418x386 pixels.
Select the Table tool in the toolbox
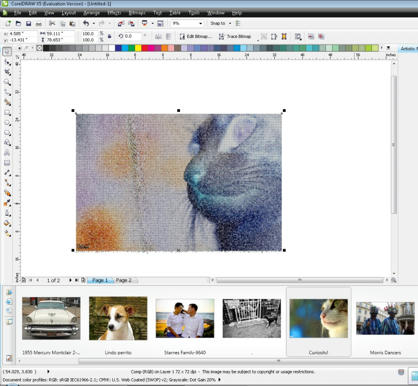pos(7,163)
